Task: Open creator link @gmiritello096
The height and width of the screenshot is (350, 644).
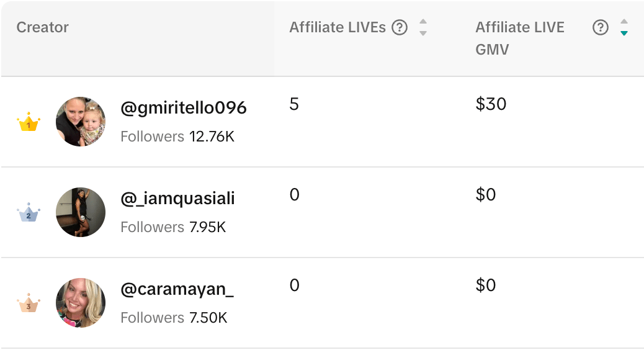Action: click(x=184, y=107)
